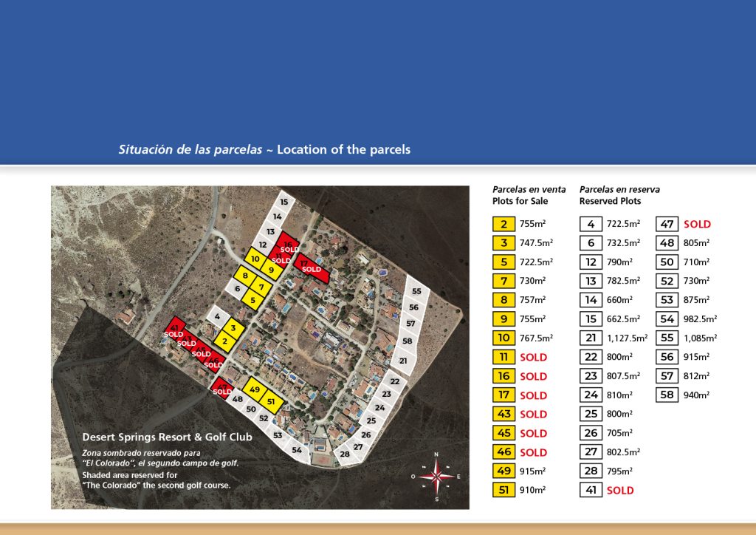Click the yellow legend box numbered 16
This screenshot has width=756, height=535.
pyautogui.click(x=504, y=376)
